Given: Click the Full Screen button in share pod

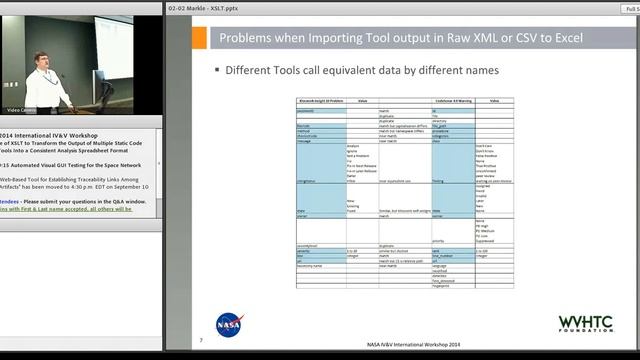Looking at the screenshot, I should click(x=631, y=9).
